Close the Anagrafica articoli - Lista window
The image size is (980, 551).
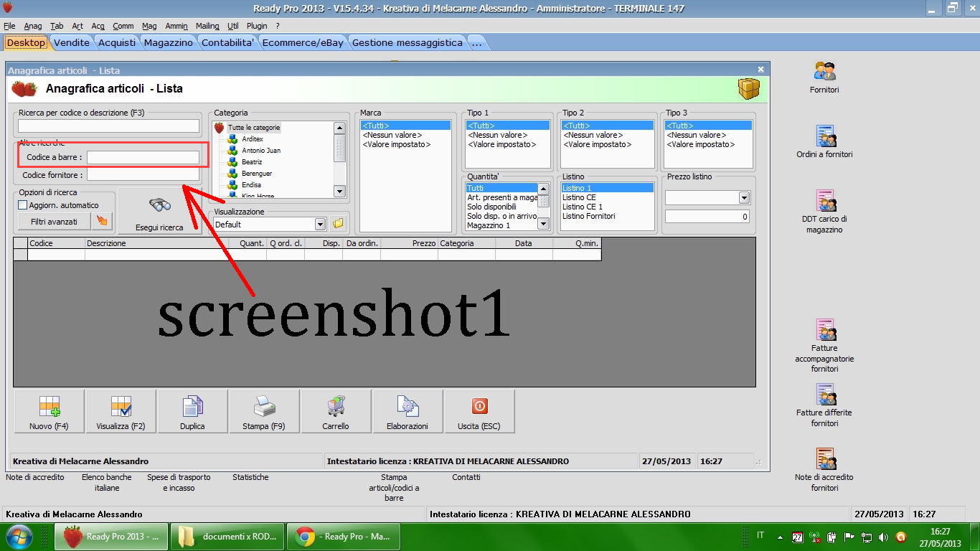(760, 70)
